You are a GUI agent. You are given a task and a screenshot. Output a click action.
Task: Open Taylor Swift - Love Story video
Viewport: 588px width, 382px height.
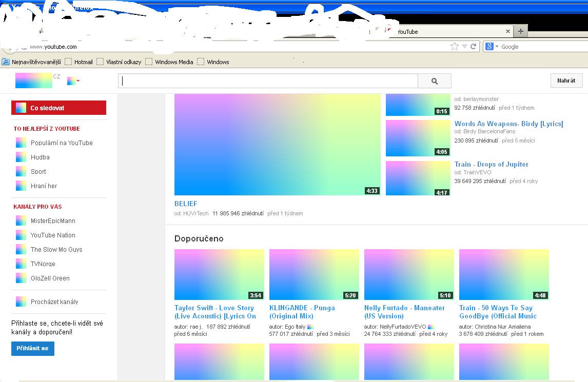tap(215, 312)
